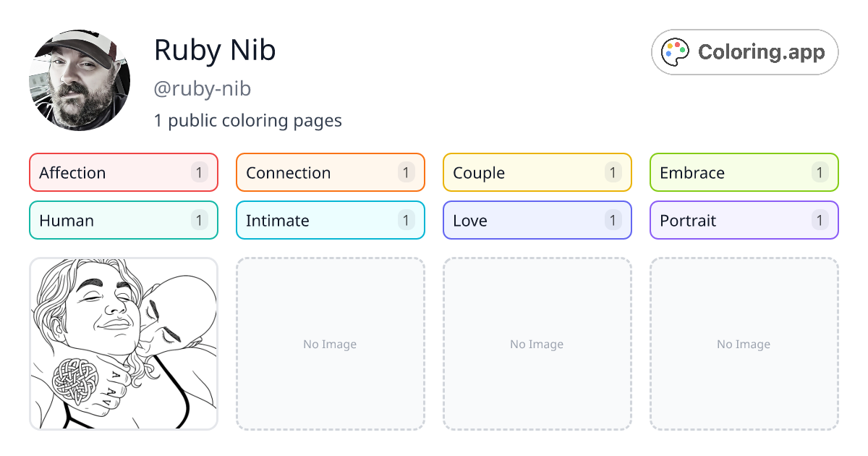Image resolution: width=868 pixels, height=456 pixels.
Task: Click the @ruby-nib username link
Action: (x=203, y=88)
